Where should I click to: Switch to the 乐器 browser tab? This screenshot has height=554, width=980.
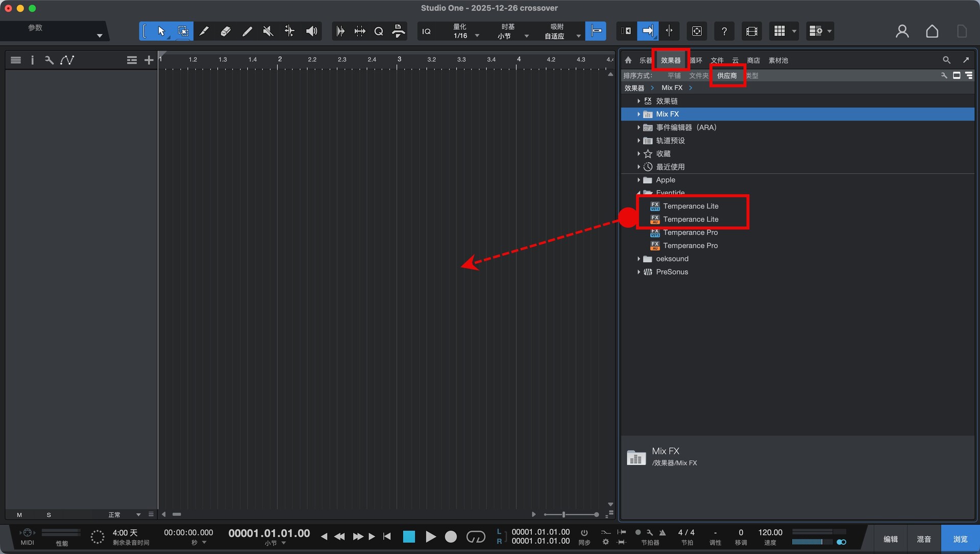[x=645, y=60]
